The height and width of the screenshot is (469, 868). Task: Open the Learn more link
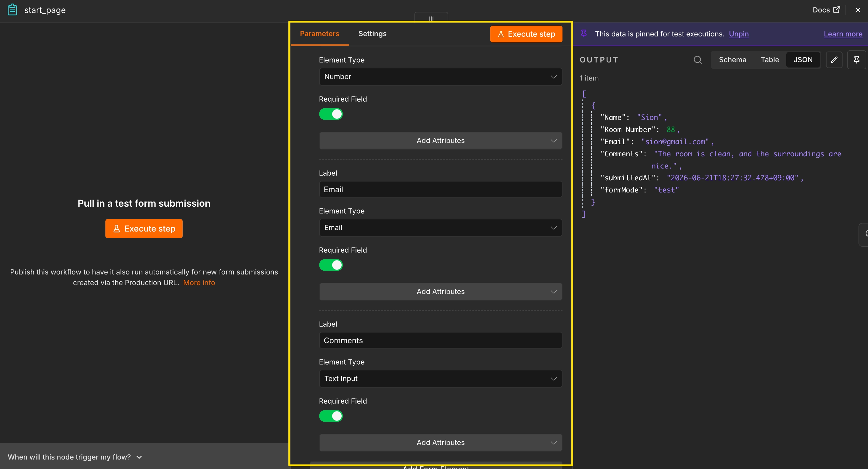(x=843, y=34)
